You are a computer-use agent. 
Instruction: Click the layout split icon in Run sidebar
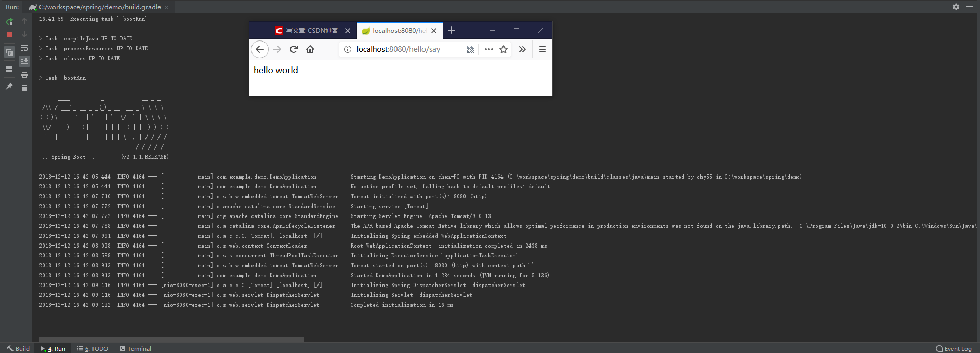pos(9,69)
